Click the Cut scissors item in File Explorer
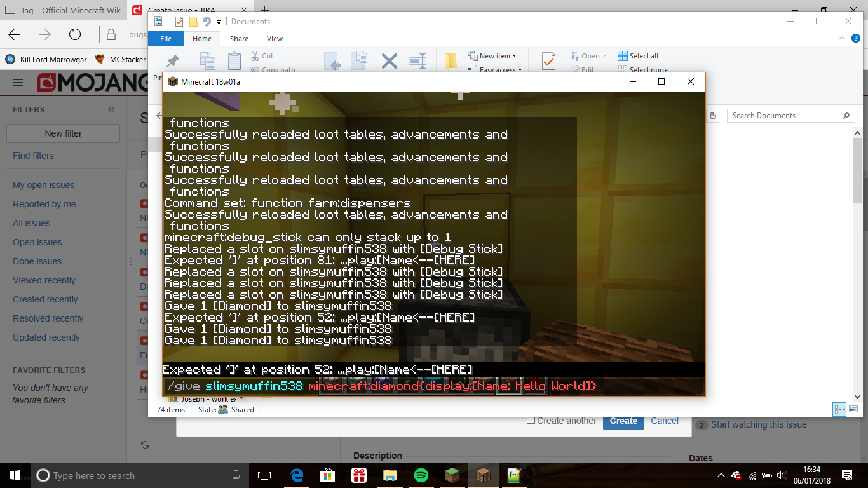Image resolution: width=868 pixels, height=488 pixels. point(262,56)
